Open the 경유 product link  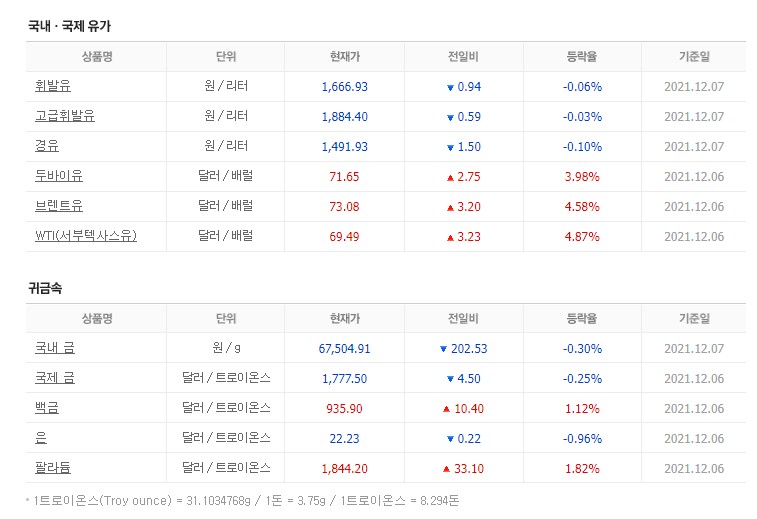tap(47, 146)
